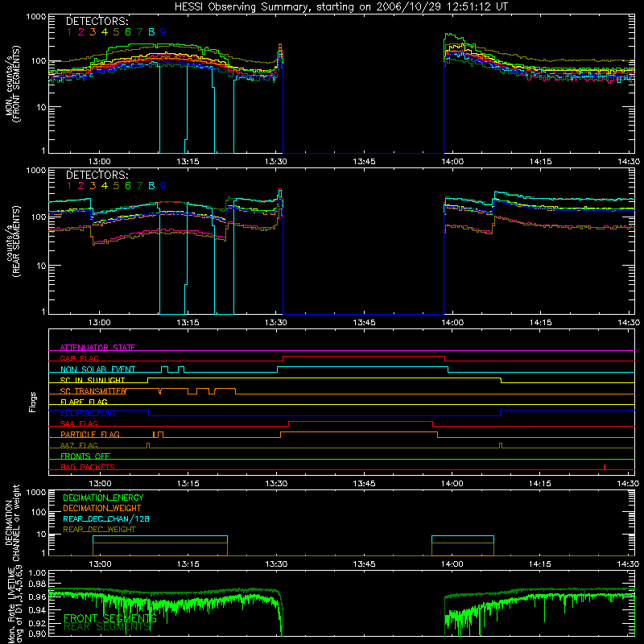Click the "FRONTS OFF" flag label

85,456
